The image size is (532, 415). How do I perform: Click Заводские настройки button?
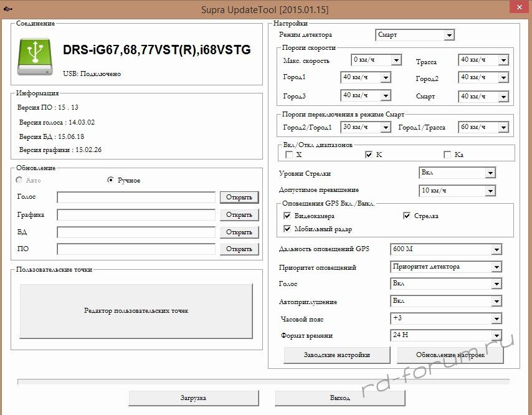pos(337,355)
